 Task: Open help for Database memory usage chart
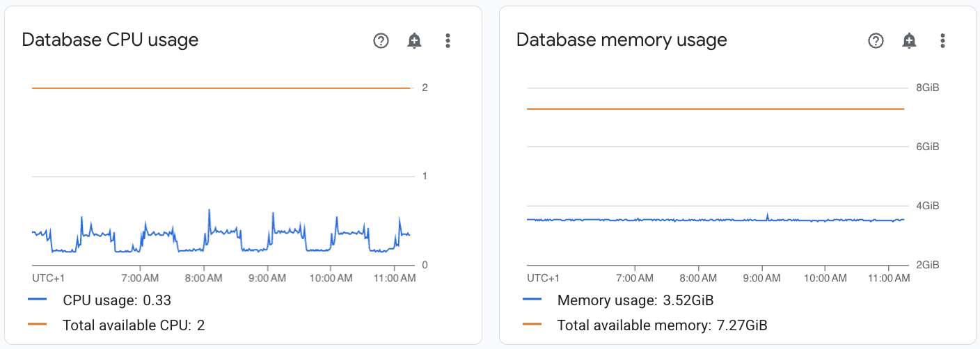point(876,40)
